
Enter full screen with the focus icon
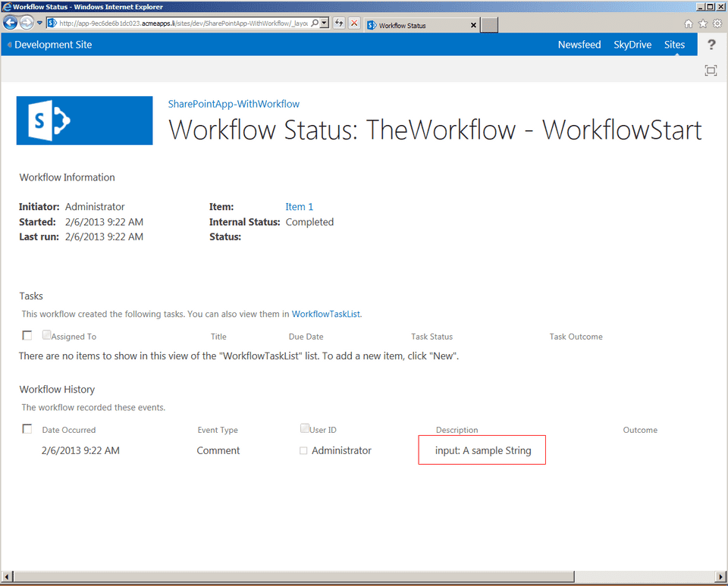pos(711,70)
